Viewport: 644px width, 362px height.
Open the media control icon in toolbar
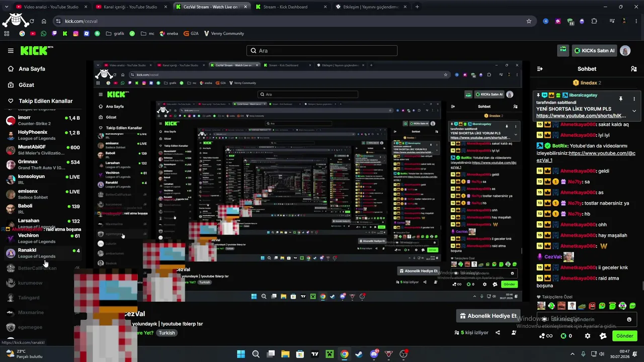pyautogui.click(x=612, y=21)
